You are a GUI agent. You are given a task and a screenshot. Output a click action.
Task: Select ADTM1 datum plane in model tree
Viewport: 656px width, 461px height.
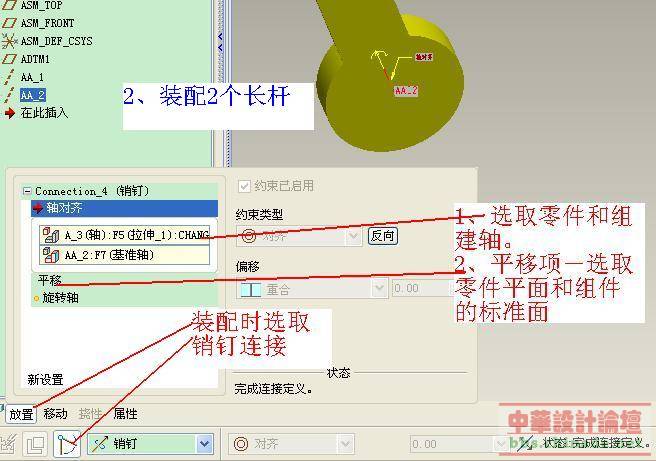35,59
